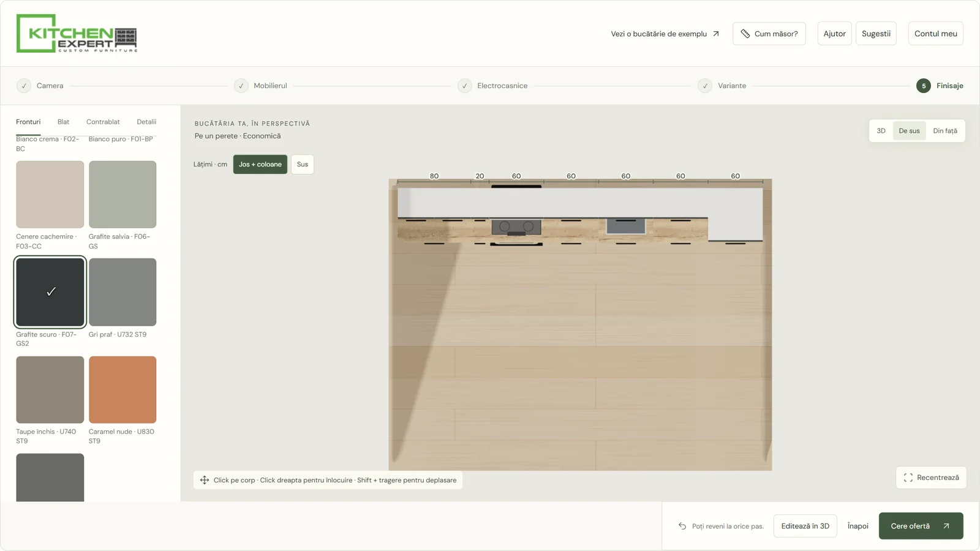Choose Gri praf U732 ST9 swatch
The image size is (980, 551).
tap(123, 292)
